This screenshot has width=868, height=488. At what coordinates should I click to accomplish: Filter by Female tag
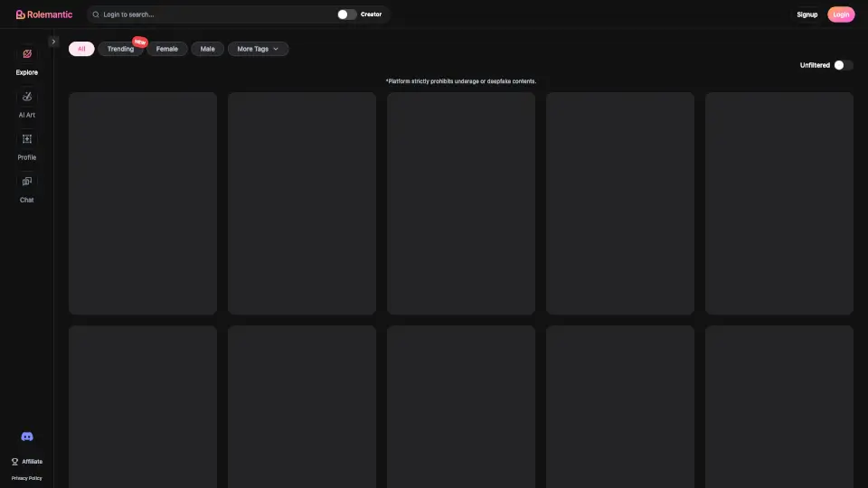167,49
